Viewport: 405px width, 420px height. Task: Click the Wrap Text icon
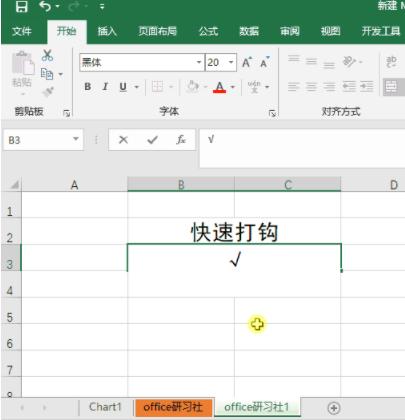[391, 62]
